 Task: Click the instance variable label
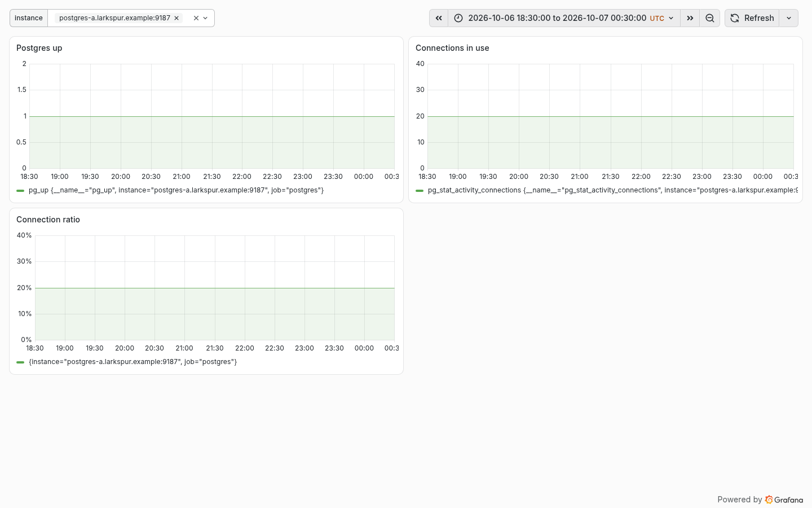[29, 18]
